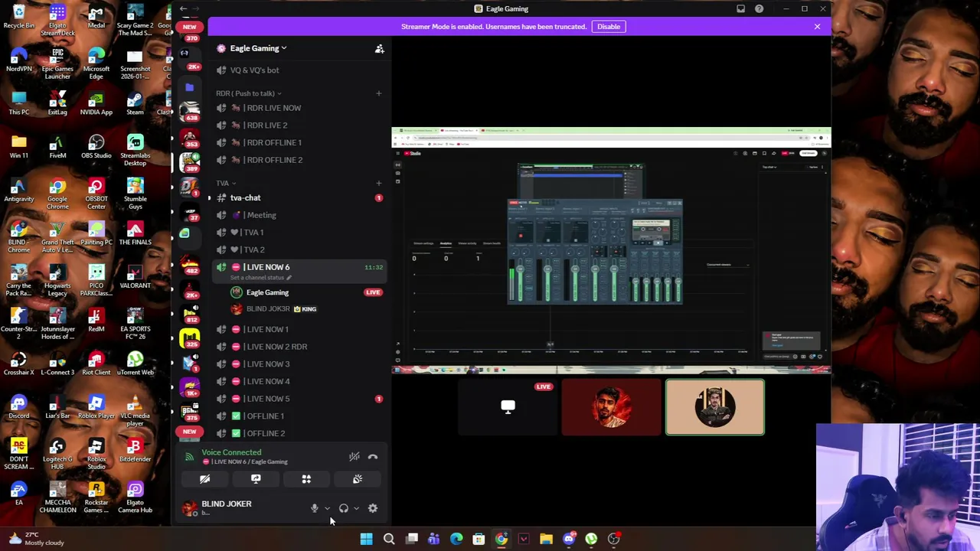The image size is (980, 551).
Task: Create a channel in the TVA category
Action: click(378, 184)
